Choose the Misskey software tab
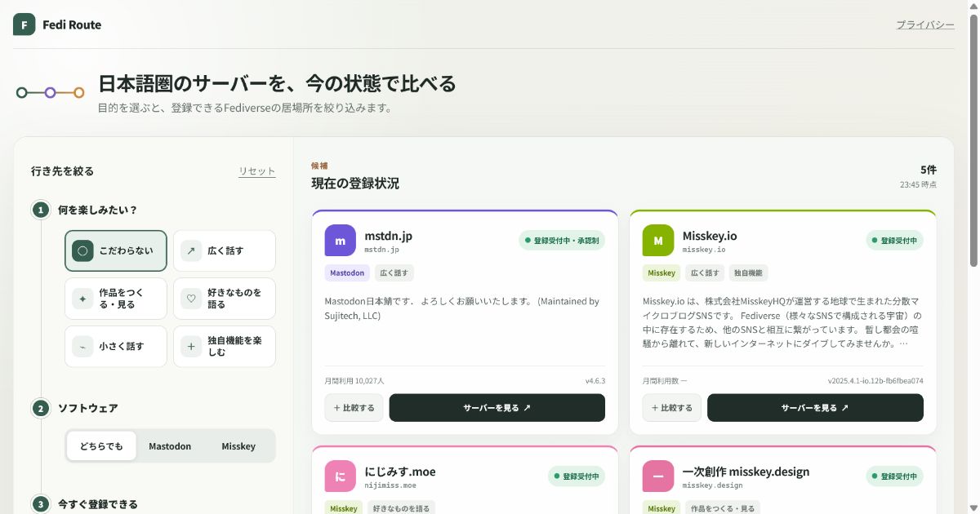This screenshot has height=514, width=980. [238, 446]
